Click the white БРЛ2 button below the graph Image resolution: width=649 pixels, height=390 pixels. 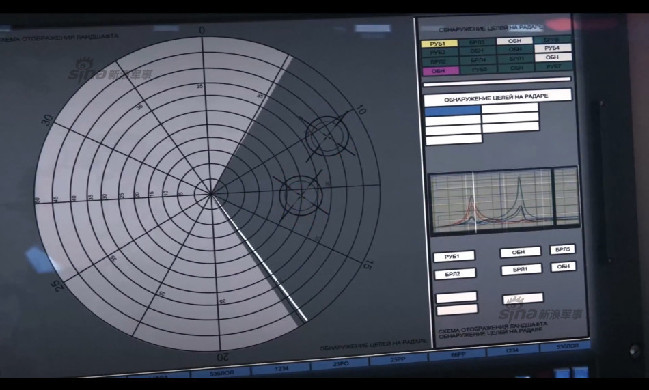click(455, 274)
